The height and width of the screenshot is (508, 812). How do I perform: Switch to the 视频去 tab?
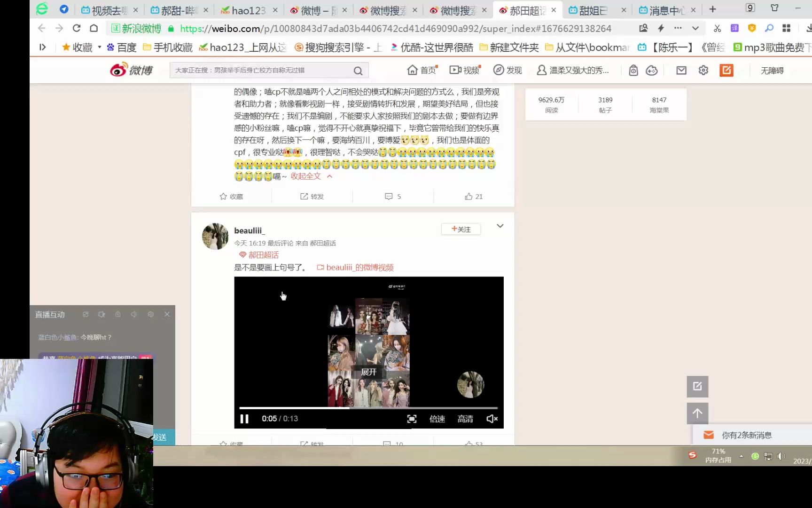(x=109, y=10)
